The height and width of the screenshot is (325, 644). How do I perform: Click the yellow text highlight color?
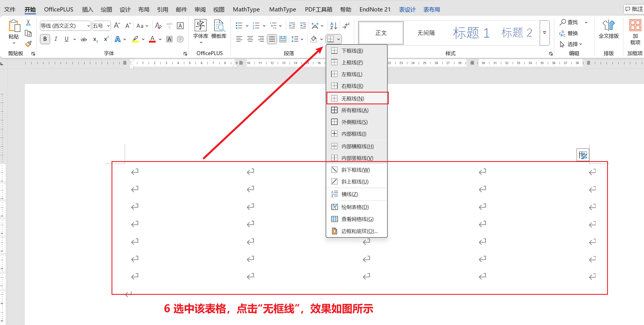coord(135,39)
